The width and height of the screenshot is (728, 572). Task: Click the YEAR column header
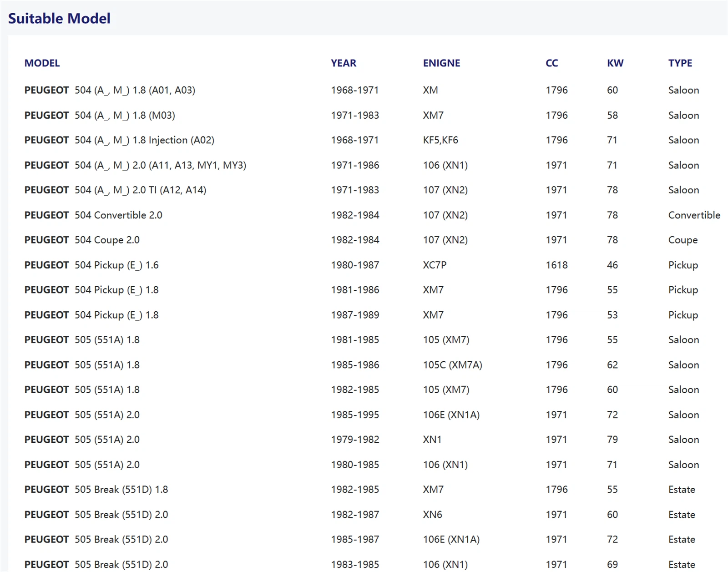click(x=344, y=63)
